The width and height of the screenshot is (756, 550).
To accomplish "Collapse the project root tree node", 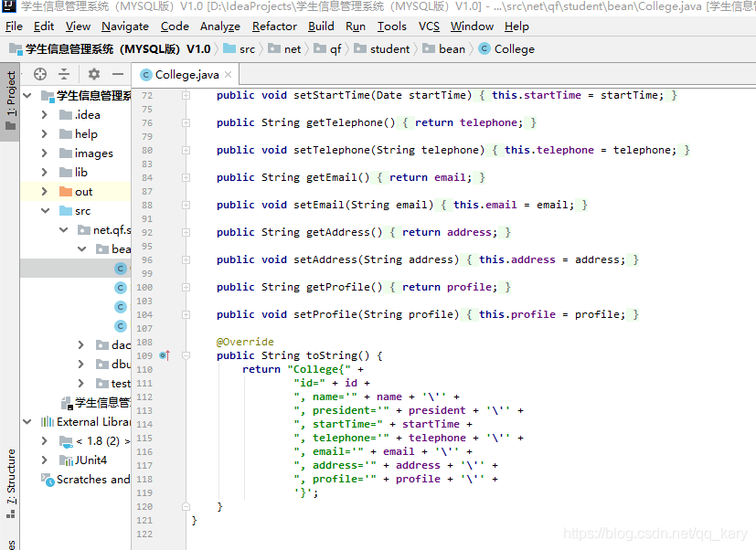I will 27,95.
